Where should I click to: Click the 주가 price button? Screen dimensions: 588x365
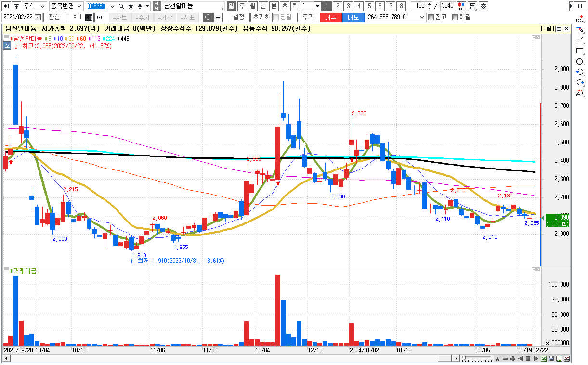308,17
